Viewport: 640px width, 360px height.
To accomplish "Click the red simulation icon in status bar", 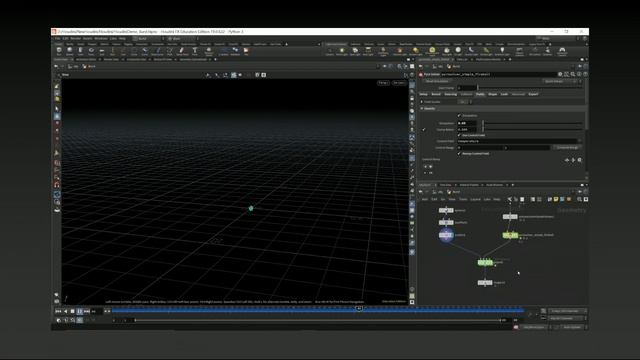I will (x=516, y=327).
